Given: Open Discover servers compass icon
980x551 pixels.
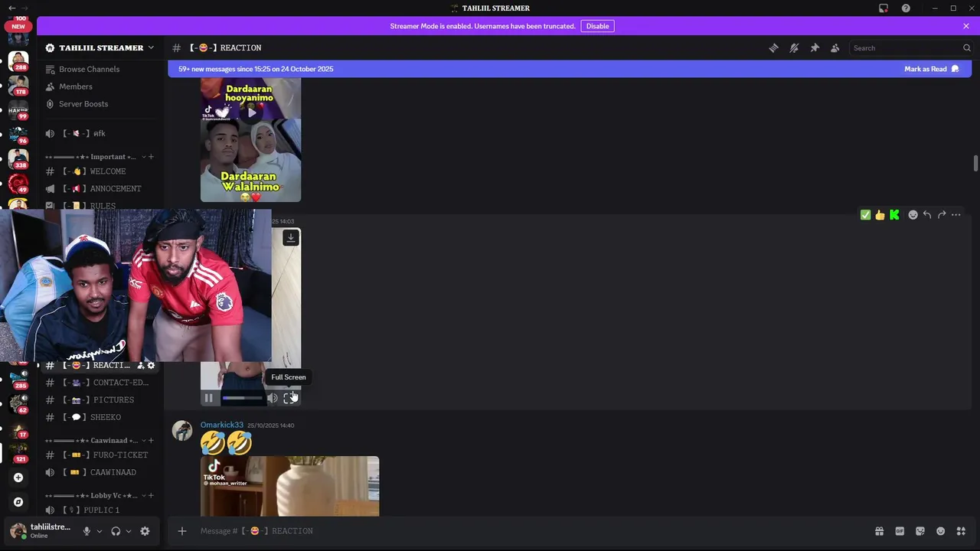Looking at the screenshot, I should point(18,502).
